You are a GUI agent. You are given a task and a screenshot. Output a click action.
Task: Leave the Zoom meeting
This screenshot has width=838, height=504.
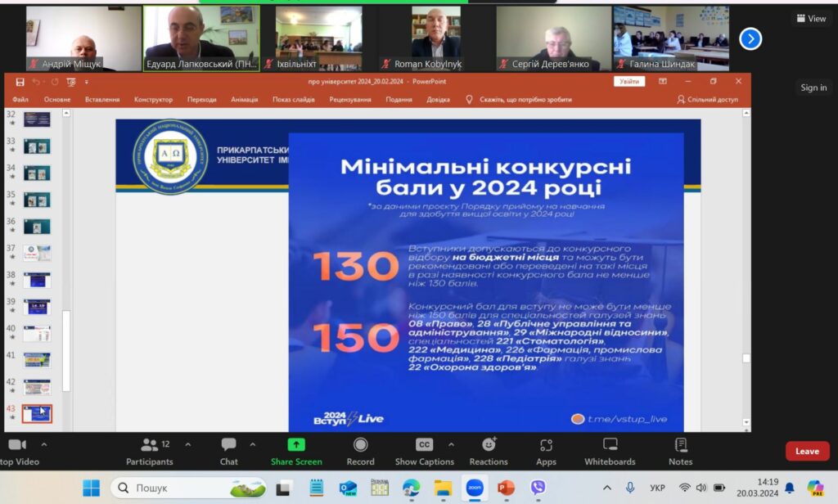[x=806, y=451]
